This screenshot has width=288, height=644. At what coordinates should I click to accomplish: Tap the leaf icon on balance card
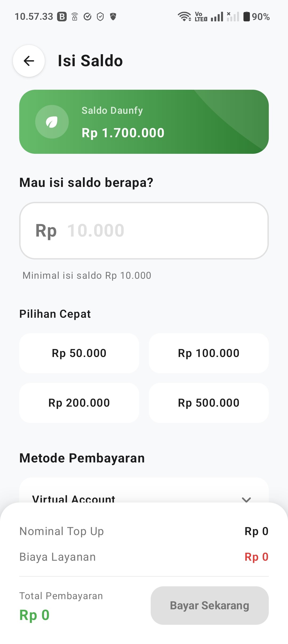[x=52, y=122]
